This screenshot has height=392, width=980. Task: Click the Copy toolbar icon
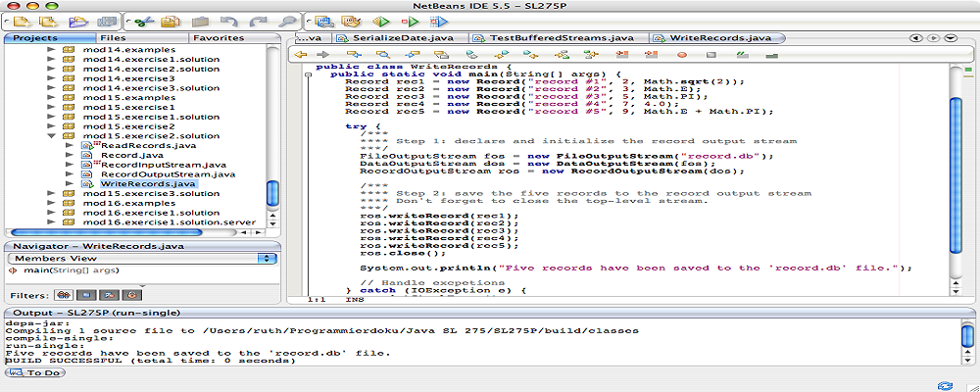[x=170, y=22]
